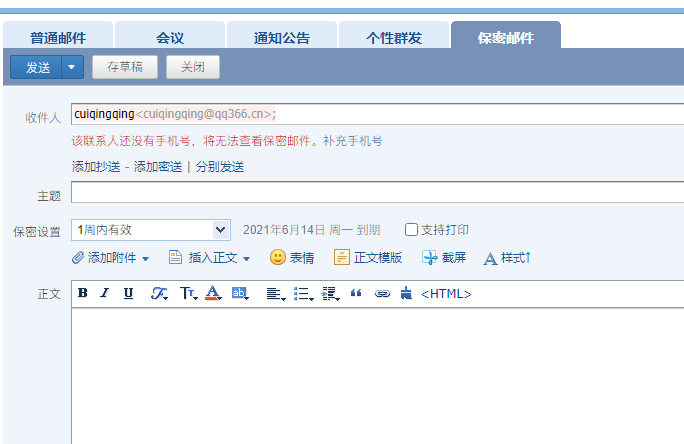Image resolution: width=684 pixels, height=444 pixels.
Task: Click the paperclip icon for 添加附件
Action: [x=78, y=258]
